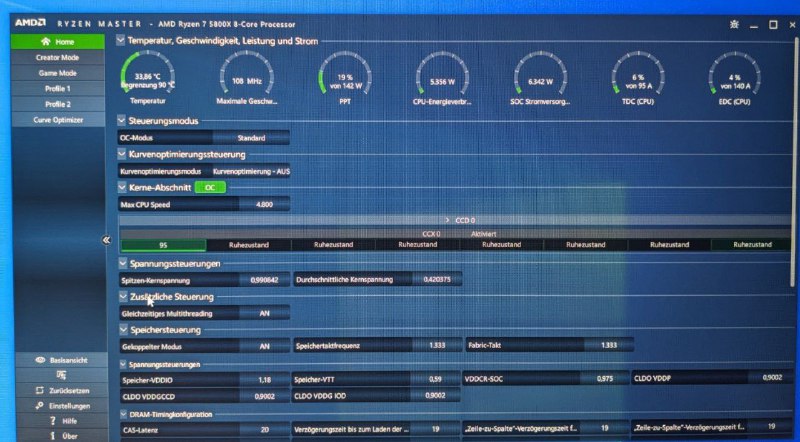Image resolution: width=800 pixels, height=442 pixels.
Task: Click the gear-like icon in the title bar
Action: [x=734, y=24]
